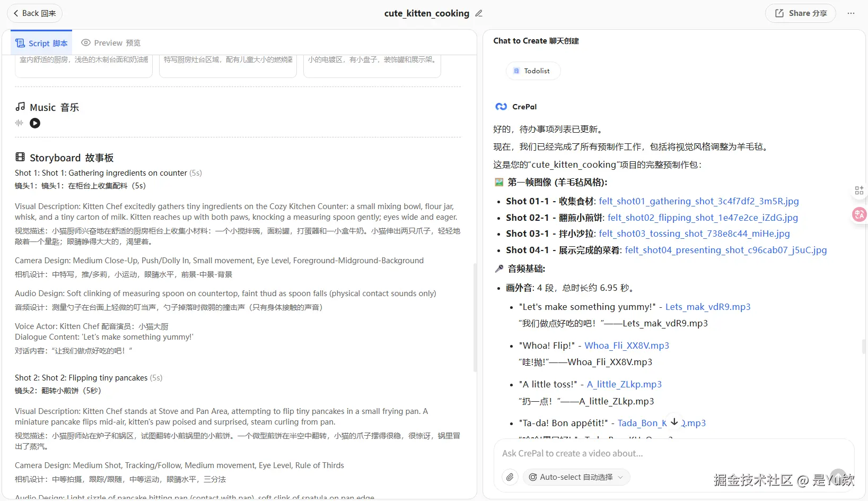The width and height of the screenshot is (868, 501).
Task: Switch to the Preview 预览 tab
Action: click(x=111, y=43)
